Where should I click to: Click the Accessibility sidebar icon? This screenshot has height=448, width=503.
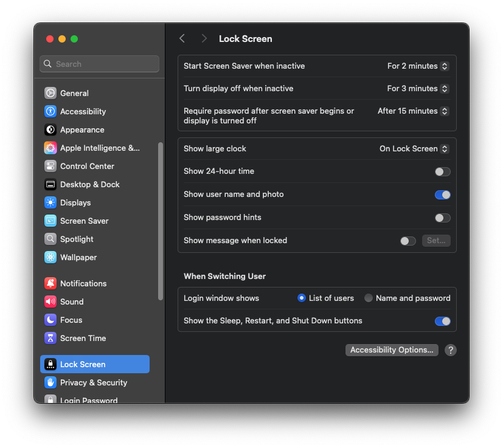click(50, 111)
